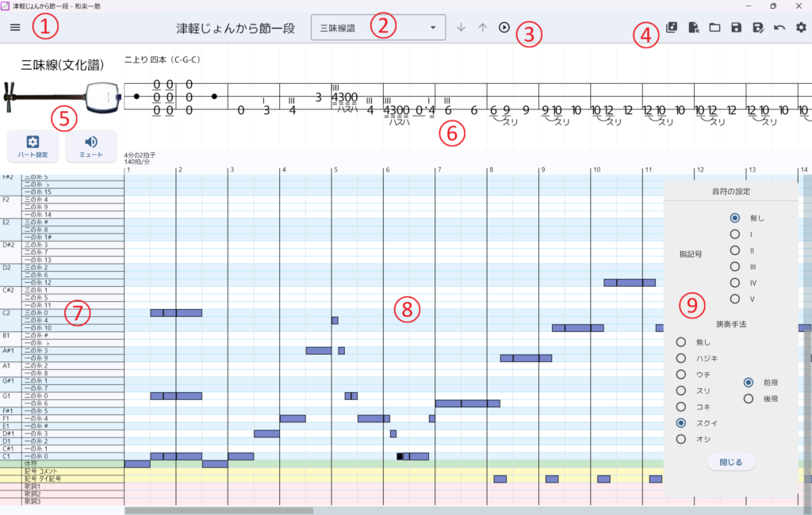Close note settings with 閉じる

coord(730,462)
